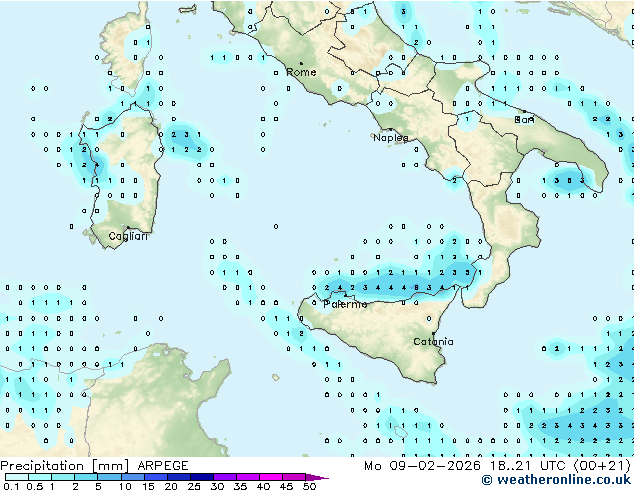634x490 pixels.
Task: Click the ARPEGE model name
Action: [x=163, y=466]
